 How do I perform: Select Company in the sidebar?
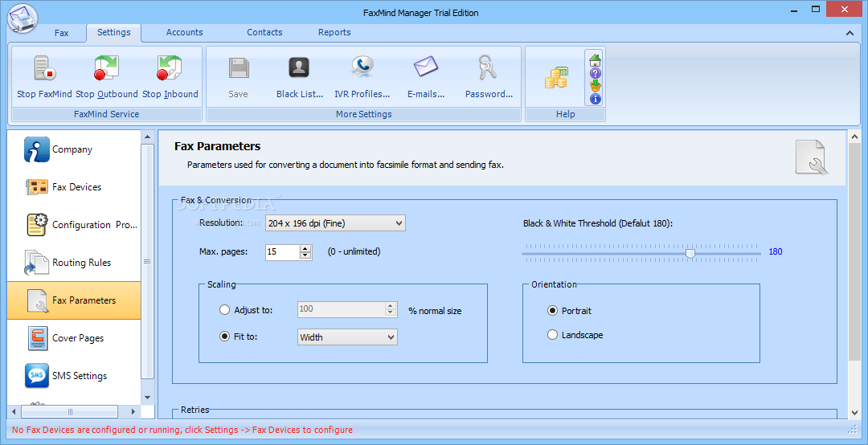(x=74, y=149)
